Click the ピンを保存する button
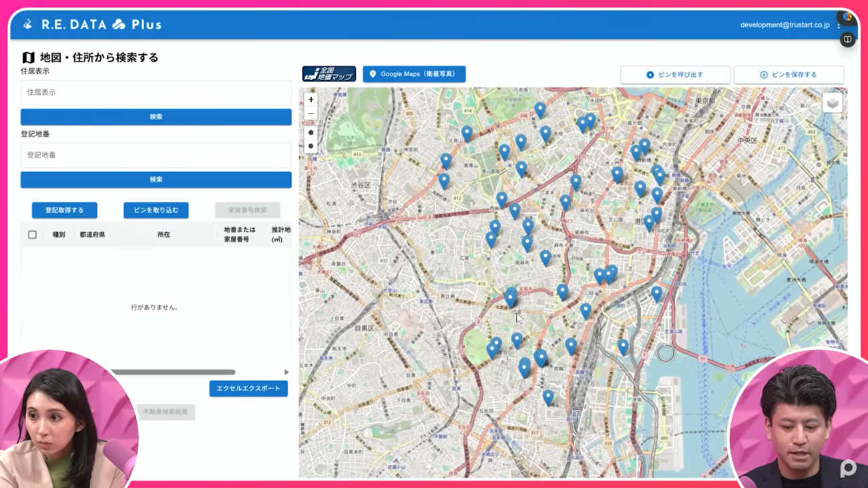Image resolution: width=868 pixels, height=488 pixels. (789, 75)
